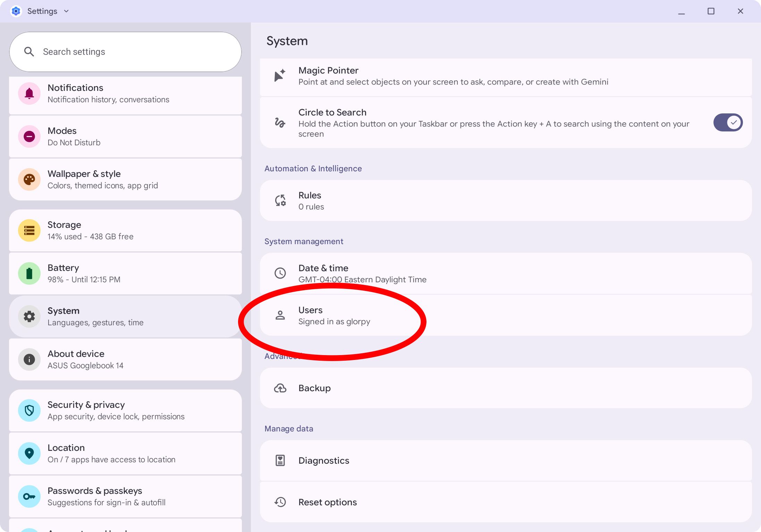Click the Passwords & passkeys key icon
The height and width of the screenshot is (532, 761).
point(29,496)
